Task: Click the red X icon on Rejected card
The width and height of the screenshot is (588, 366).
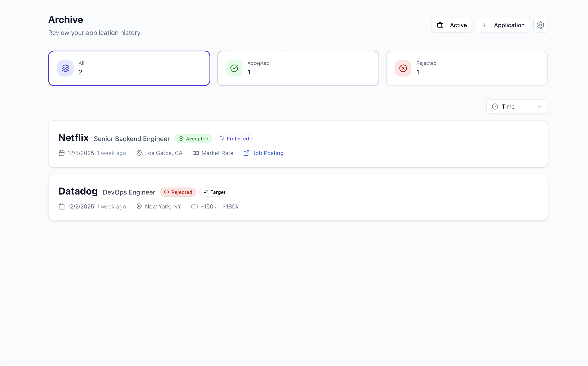Action: [x=403, y=68]
